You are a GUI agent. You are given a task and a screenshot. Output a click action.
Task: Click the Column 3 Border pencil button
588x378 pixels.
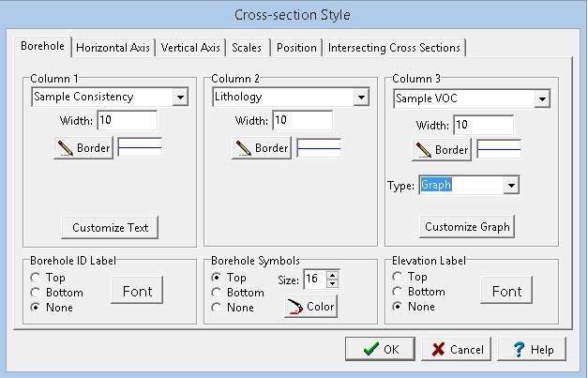(442, 150)
